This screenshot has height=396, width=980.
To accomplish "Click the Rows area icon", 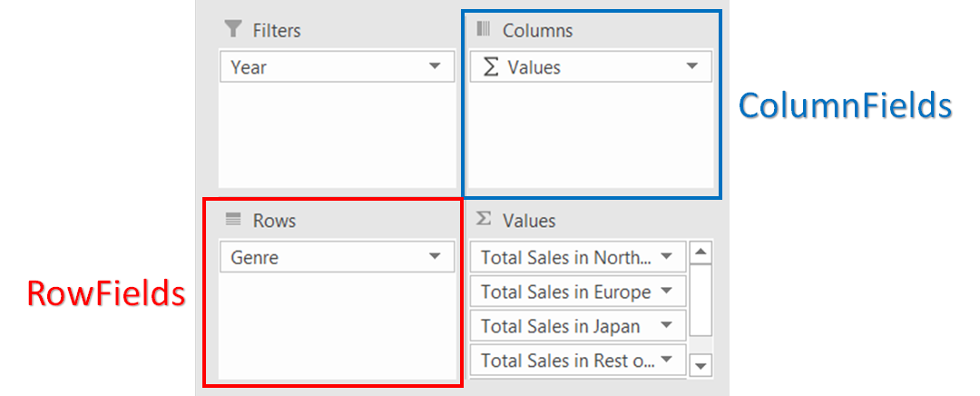I will [233, 220].
